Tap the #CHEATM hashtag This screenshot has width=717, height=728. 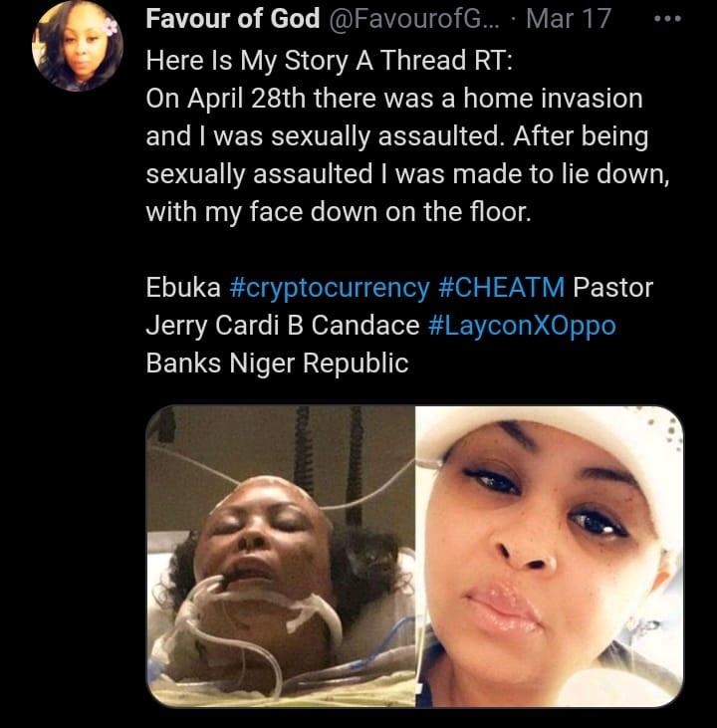pos(501,288)
